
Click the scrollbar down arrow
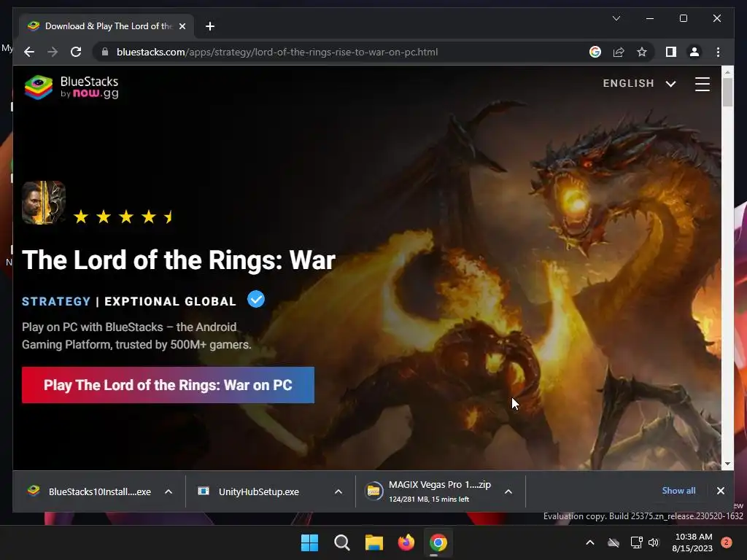point(727,463)
